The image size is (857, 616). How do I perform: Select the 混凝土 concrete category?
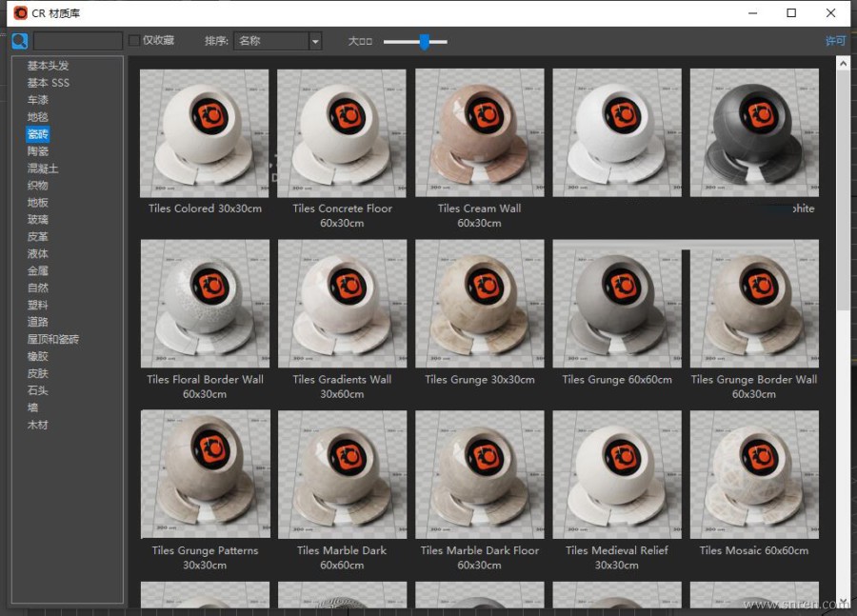(43, 169)
